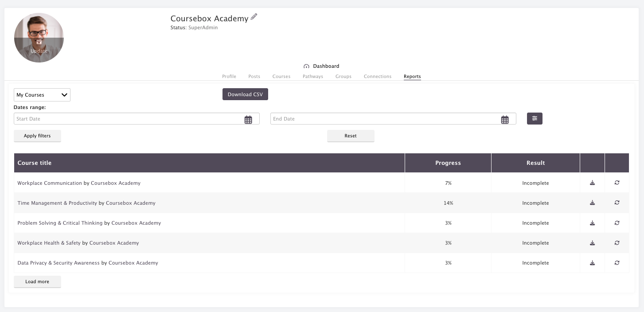Refresh the Workplace Health & Safety row

click(617, 243)
